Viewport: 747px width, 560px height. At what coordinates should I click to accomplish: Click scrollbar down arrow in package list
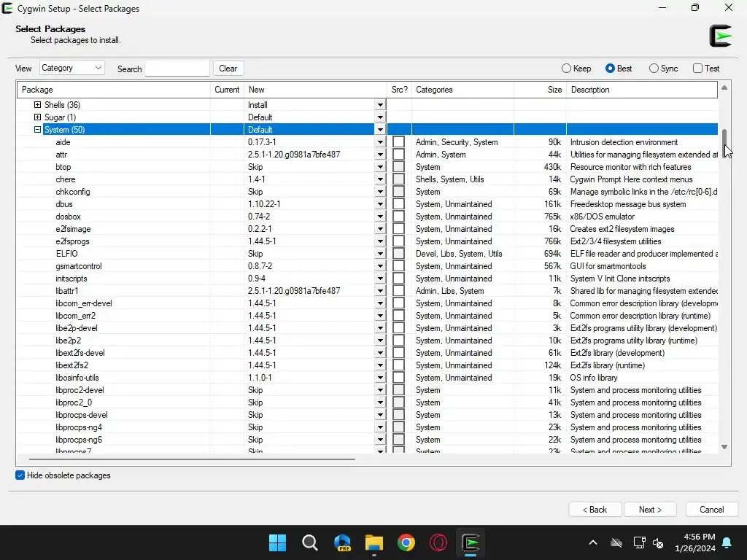pos(724,447)
